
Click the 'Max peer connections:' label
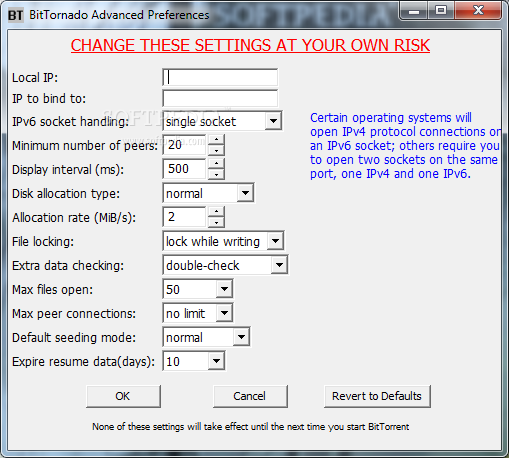coord(74,314)
